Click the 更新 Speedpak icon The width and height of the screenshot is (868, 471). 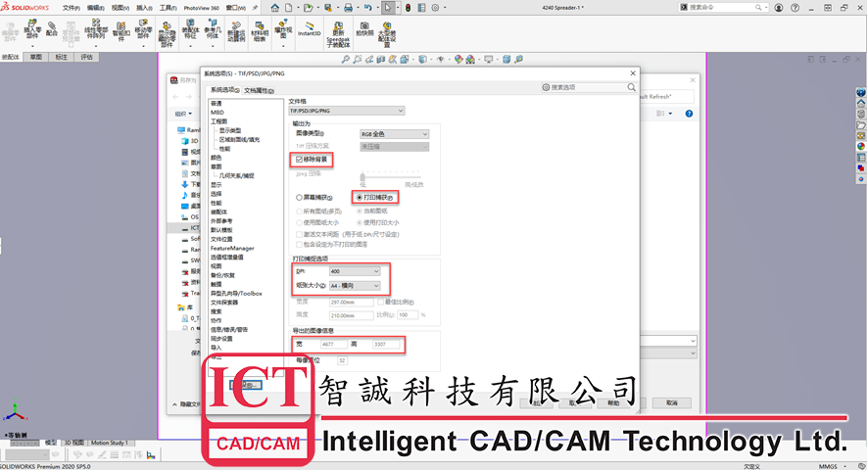pyautogui.click(x=338, y=29)
